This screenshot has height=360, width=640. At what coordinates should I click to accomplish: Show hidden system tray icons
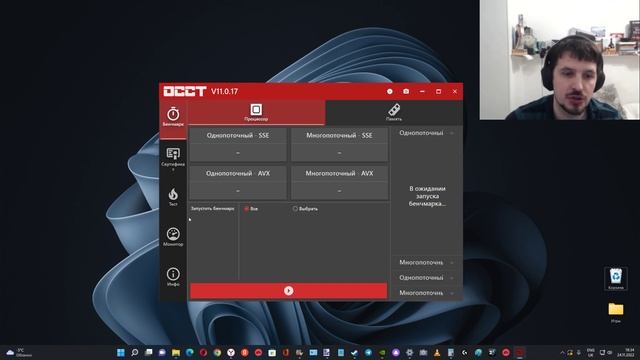562,353
